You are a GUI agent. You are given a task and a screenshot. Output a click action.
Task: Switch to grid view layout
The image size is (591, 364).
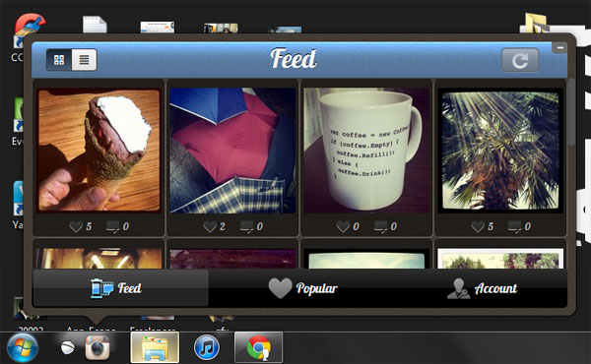tap(59, 60)
